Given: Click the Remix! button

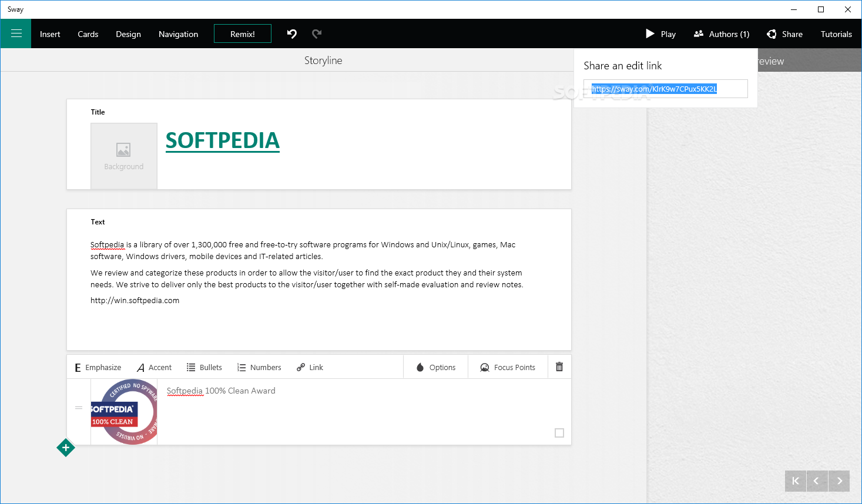Looking at the screenshot, I should (x=243, y=34).
